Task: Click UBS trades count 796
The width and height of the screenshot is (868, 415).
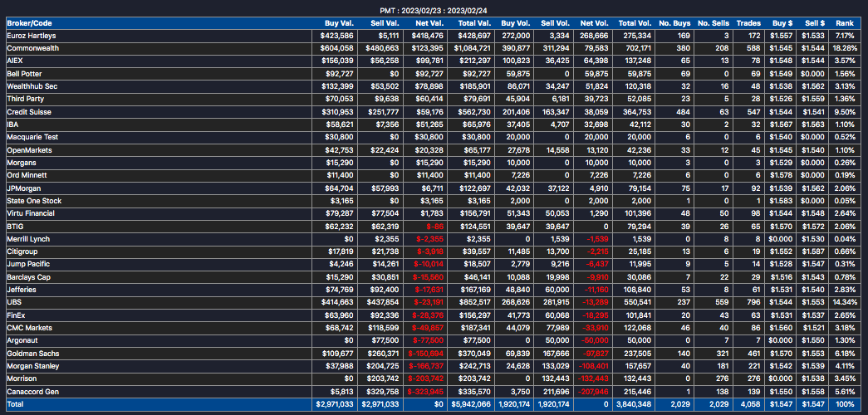Action: coord(754,303)
